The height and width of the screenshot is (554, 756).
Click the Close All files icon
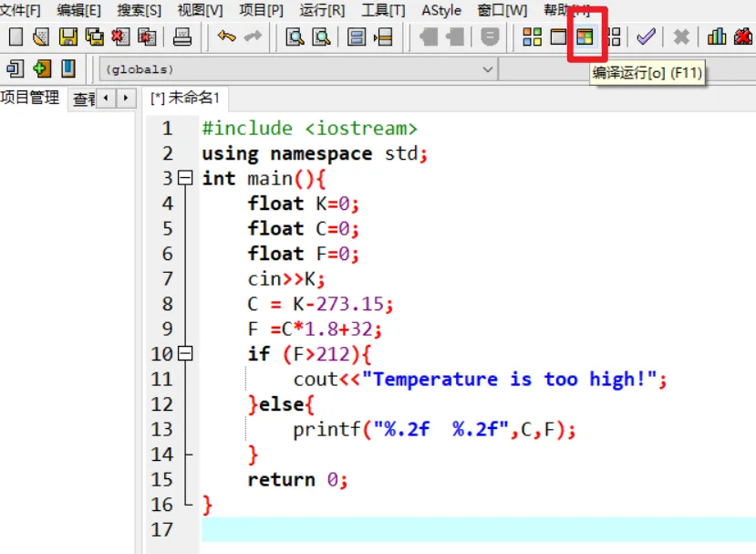tap(147, 37)
